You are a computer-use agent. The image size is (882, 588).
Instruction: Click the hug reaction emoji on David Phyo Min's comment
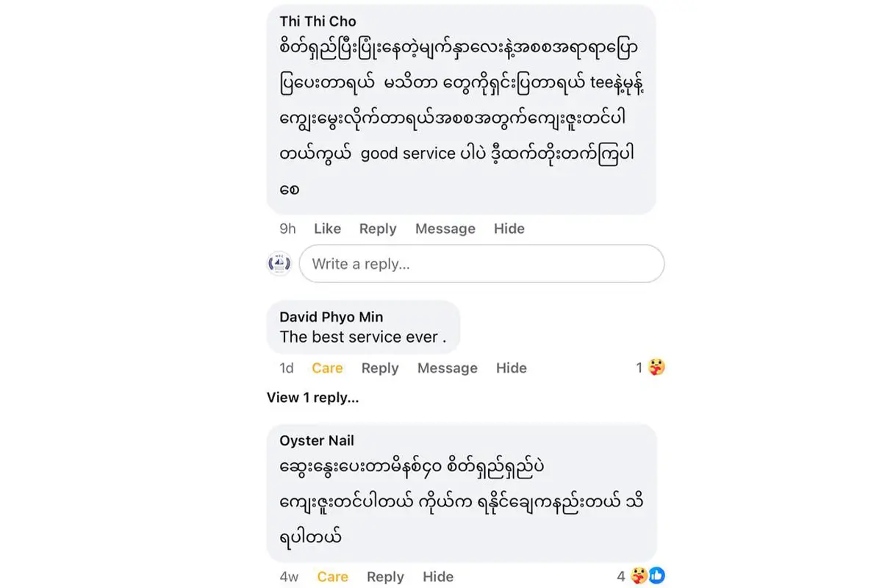click(x=656, y=367)
